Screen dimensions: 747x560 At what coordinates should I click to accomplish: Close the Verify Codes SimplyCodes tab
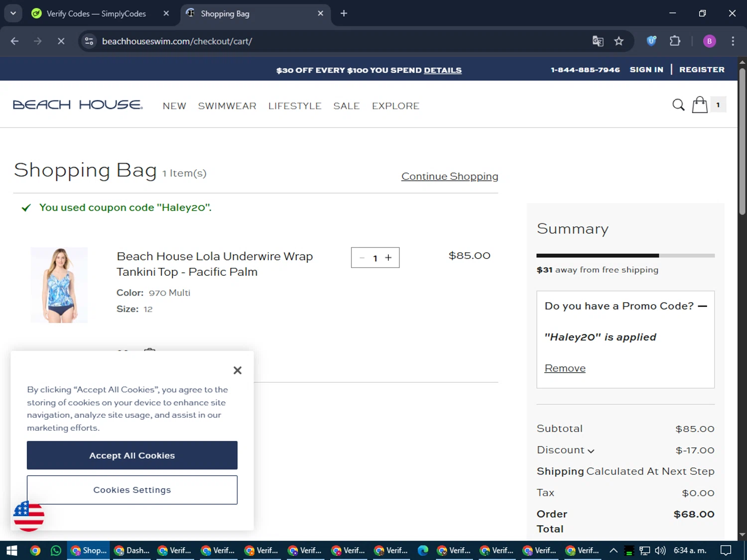tap(166, 13)
